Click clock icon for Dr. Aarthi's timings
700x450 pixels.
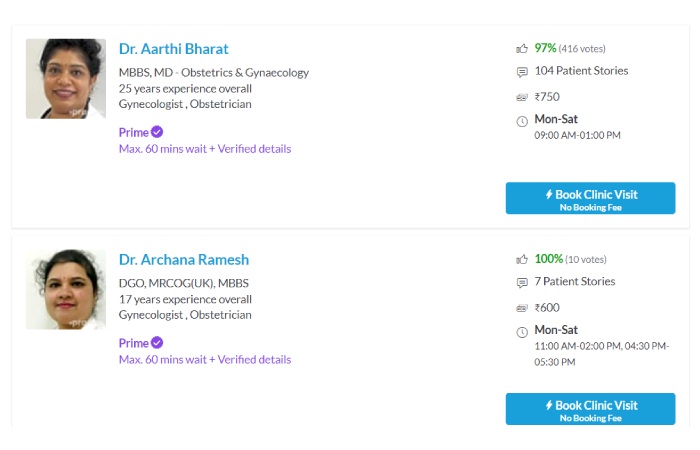tap(522, 121)
